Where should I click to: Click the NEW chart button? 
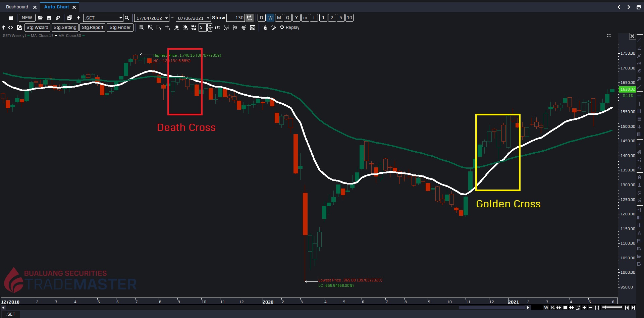[27, 18]
